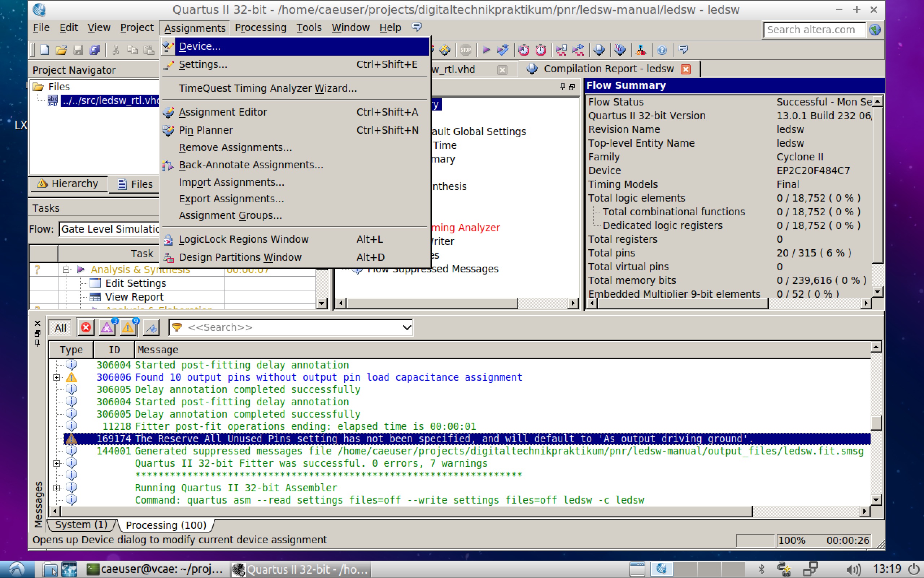Click the Cut scissors icon
Viewport: 924px width, 578px height.
click(x=116, y=50)
